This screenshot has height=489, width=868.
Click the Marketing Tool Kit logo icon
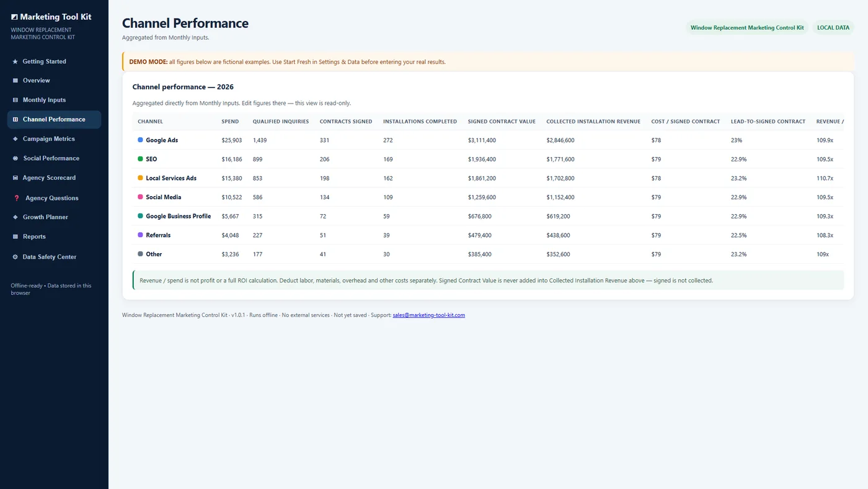(14, 17)
